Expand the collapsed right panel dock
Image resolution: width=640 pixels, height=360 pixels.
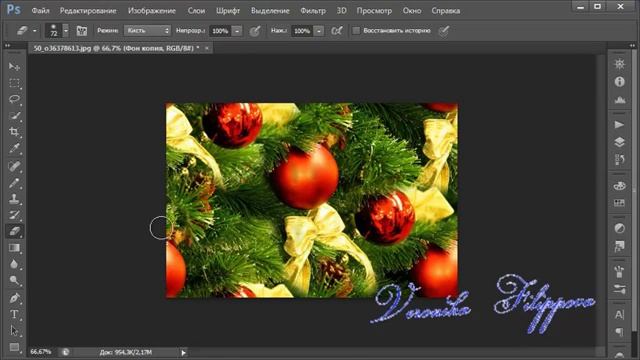(632, 45)
